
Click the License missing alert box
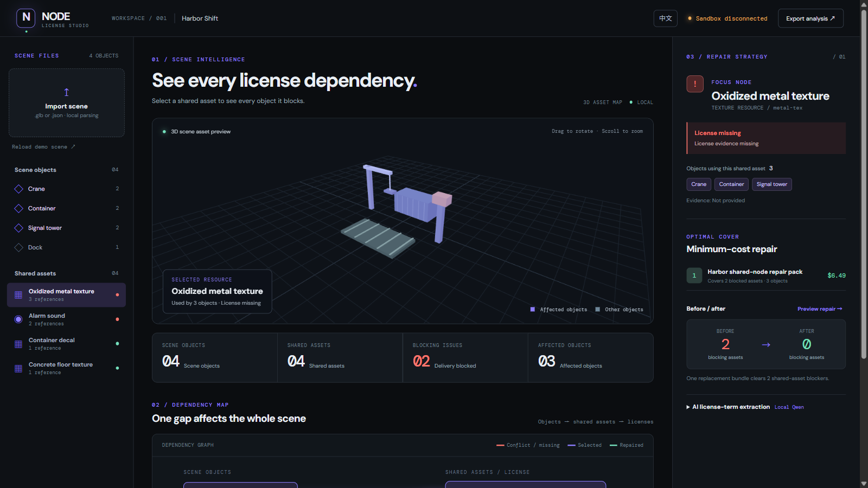(766, 138)
